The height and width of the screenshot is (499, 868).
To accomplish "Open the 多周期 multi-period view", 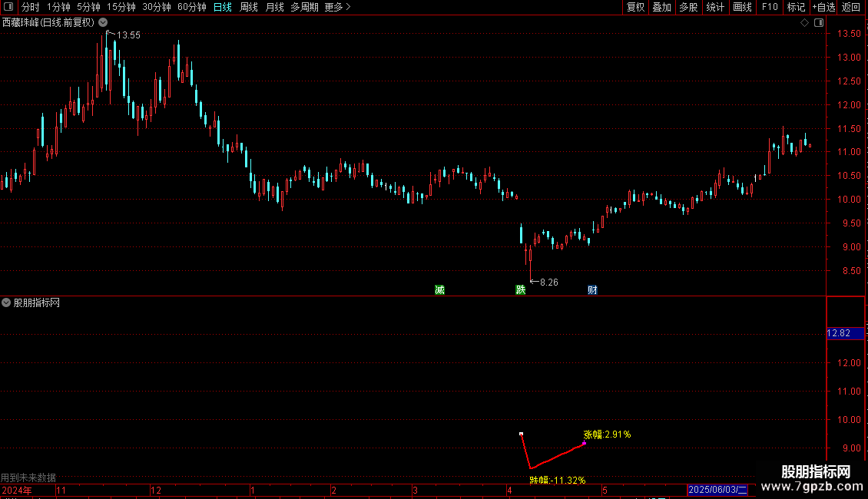I will click(x=304, y=7).
